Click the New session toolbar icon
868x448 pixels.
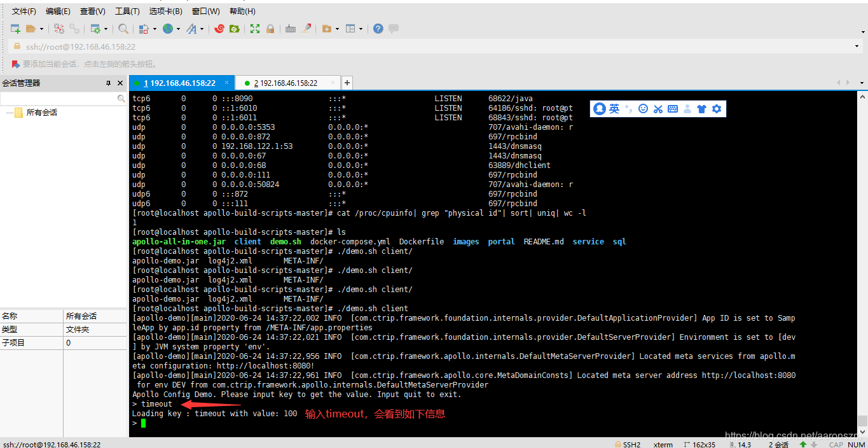point(15,29)
